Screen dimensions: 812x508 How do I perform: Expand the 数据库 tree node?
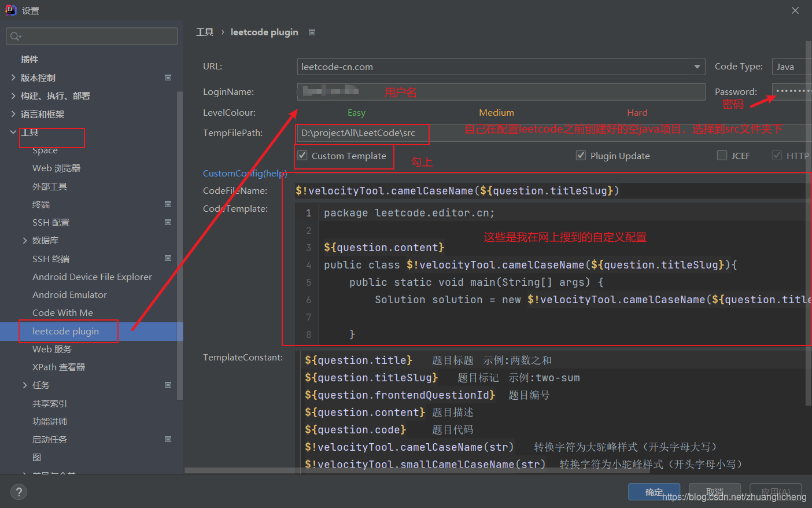pos(25,240)
